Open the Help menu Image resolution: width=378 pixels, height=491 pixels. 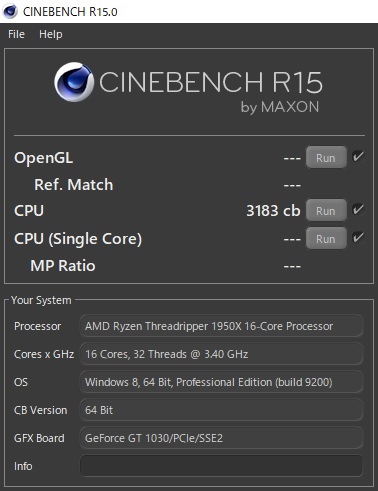tap(51, 34)
